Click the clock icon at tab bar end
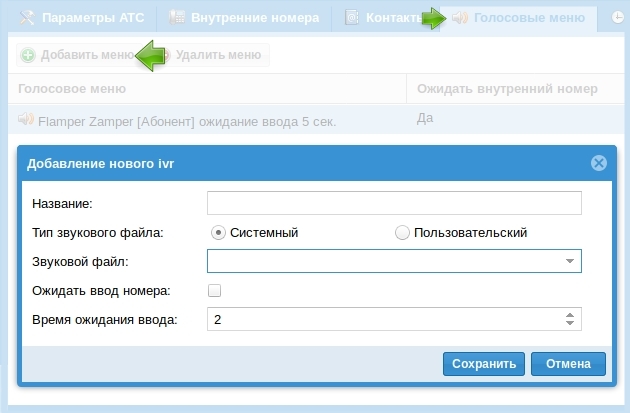The image size is (630, 413). [x=618, y=18]
